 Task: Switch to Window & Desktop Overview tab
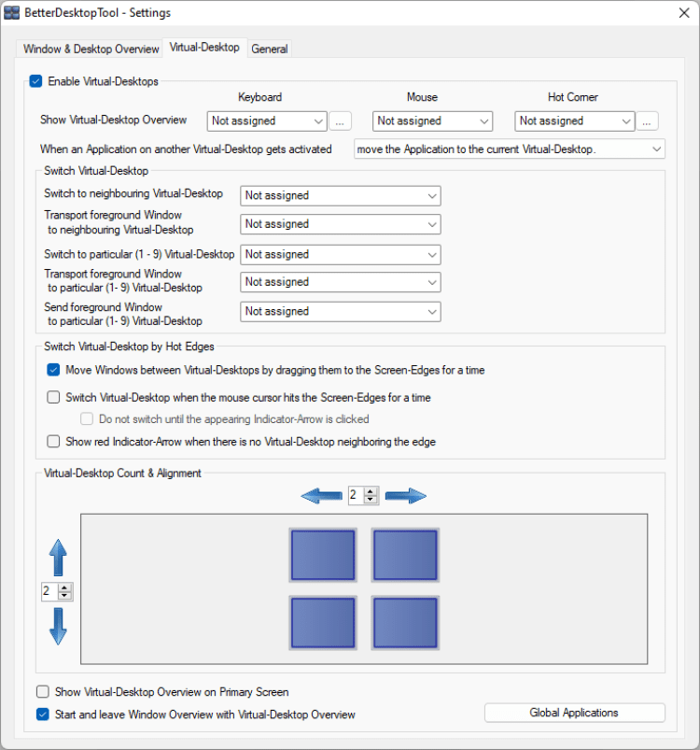tap(91, 49)
